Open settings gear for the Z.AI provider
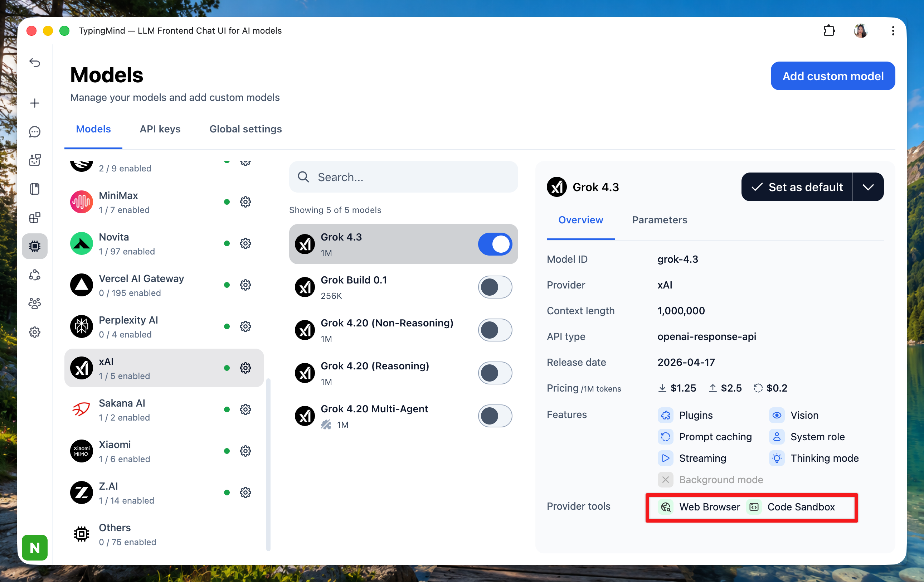Viewport: 924px width, 582px height. point(245,492)
